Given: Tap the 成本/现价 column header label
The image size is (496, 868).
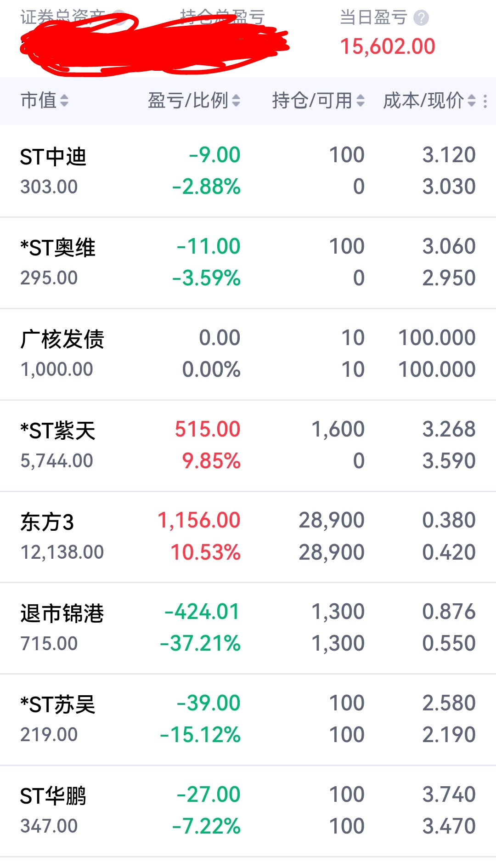Looking at the screenshot, I should (423, 101).
